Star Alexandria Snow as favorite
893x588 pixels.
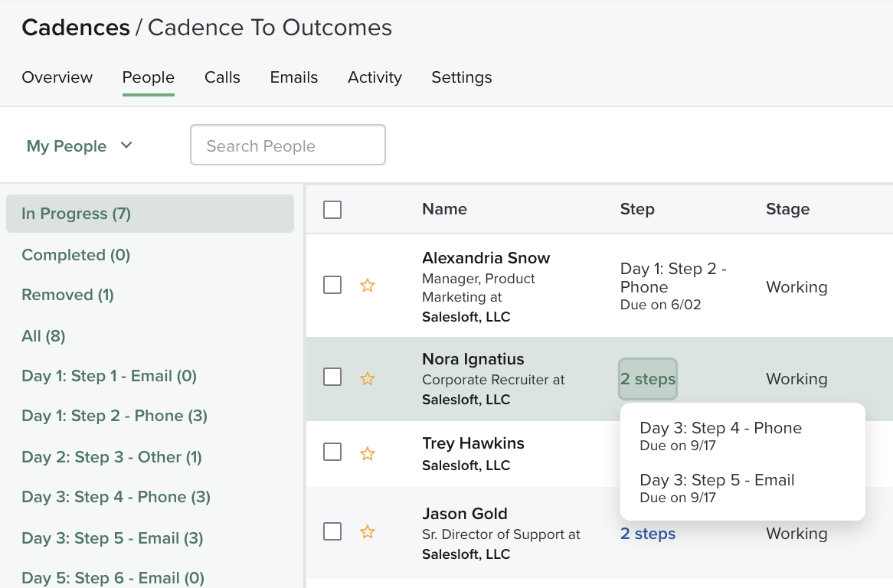[x=368, y=285]
